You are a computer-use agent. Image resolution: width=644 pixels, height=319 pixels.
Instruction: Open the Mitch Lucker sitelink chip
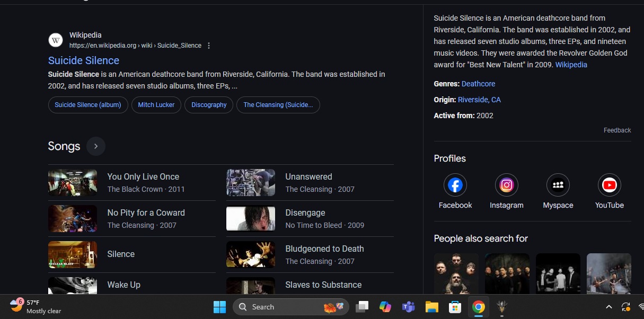click(156, 105)
